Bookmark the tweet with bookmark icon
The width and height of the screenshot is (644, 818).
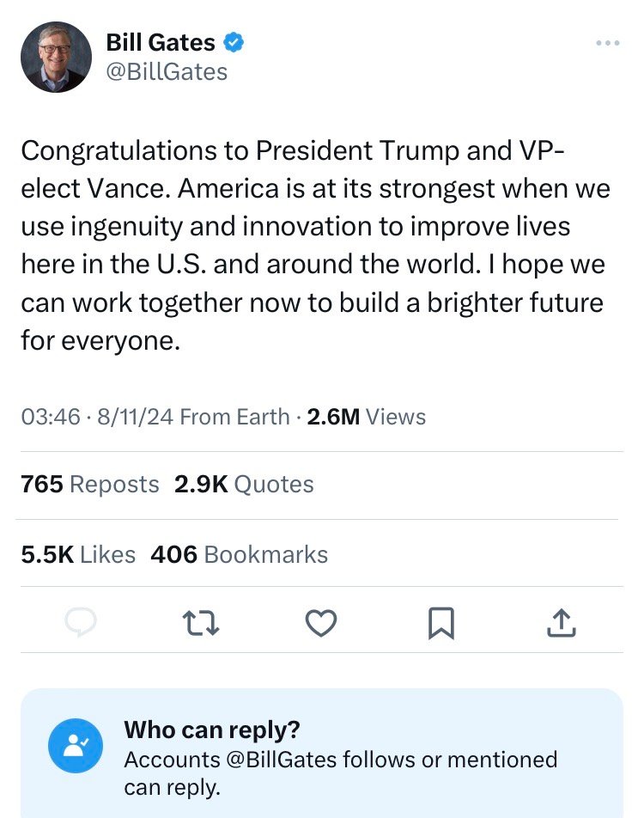click(x=440, y=623)
